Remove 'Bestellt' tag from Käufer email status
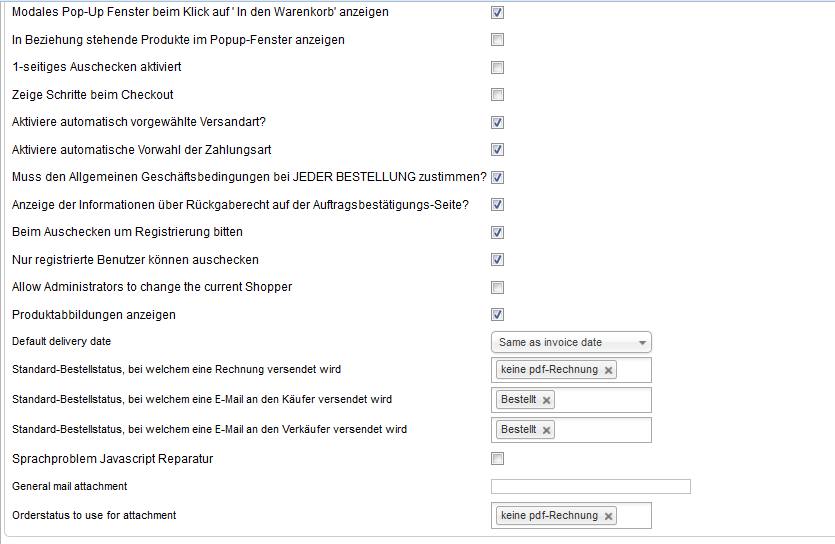 (547, 400)
